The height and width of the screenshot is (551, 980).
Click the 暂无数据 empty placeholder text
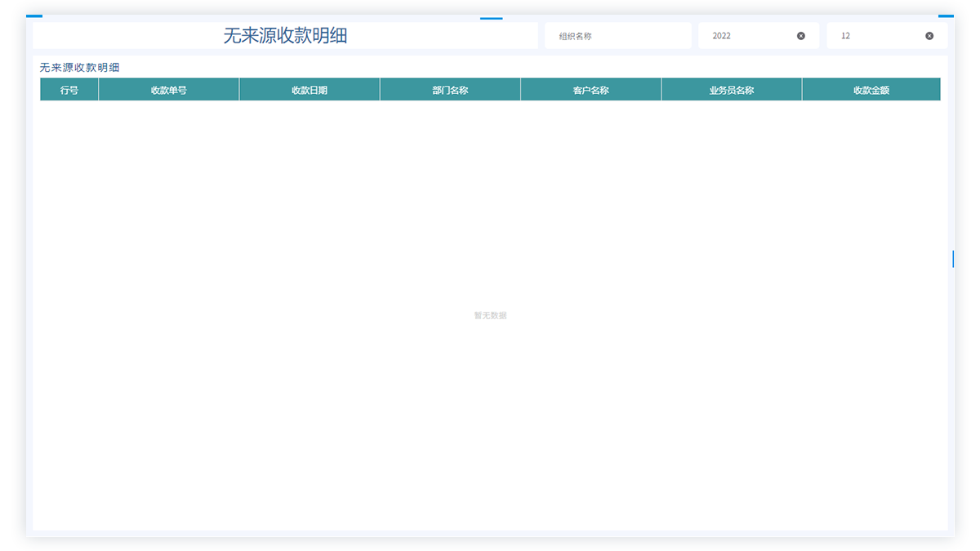(x=490, y=316)
